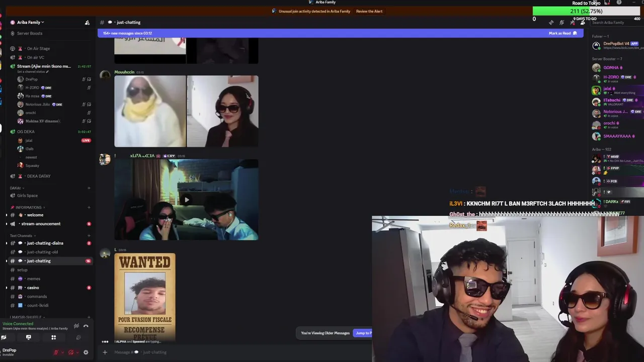Add a channel to INFORMATIONS category
The height and width of the screenshot is (362, 644).
pyautogui.click(x=89, y=207)
